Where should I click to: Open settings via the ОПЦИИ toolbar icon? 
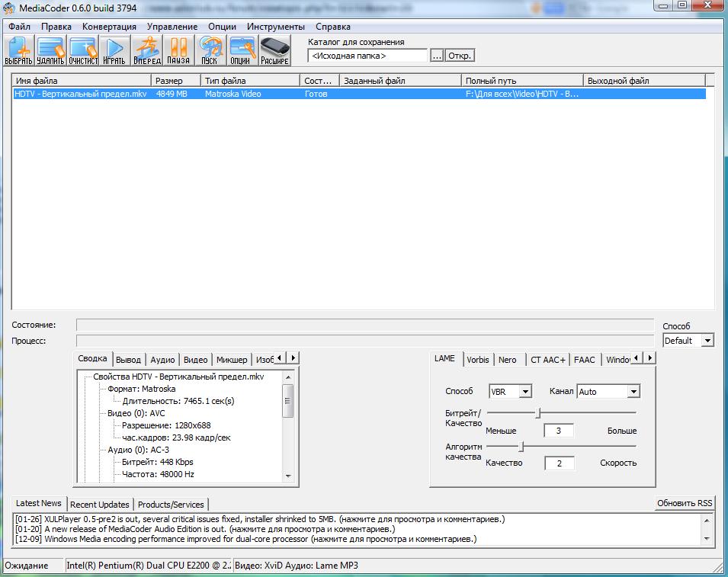pos(242,50)
